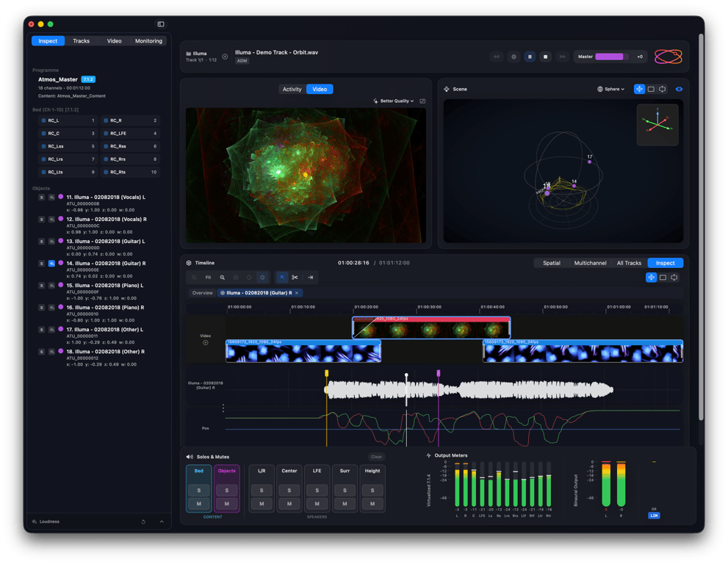The image size is (728, 564).
Task: Solo object 11 Illuma (Vocals) L
Action: (x=42, y=197)
